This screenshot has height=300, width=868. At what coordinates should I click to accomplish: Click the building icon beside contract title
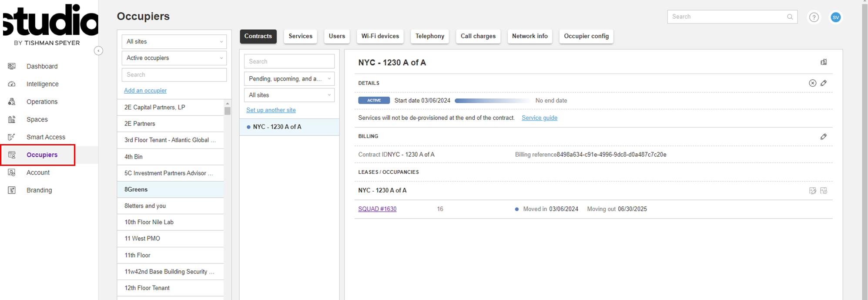point(824,62)
